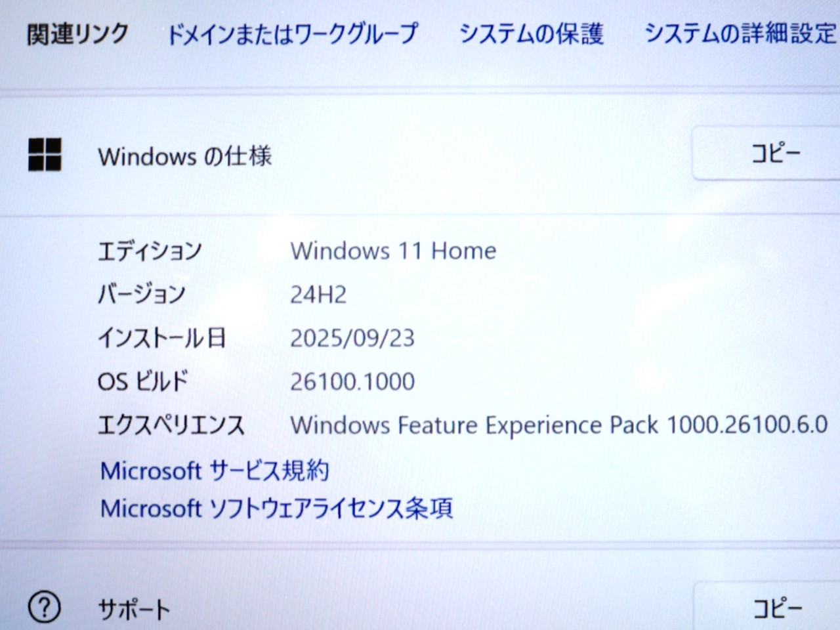840x630 pixels.
Task: Click the Windows Feature Experience Pack value
Action: click(558, 425)
